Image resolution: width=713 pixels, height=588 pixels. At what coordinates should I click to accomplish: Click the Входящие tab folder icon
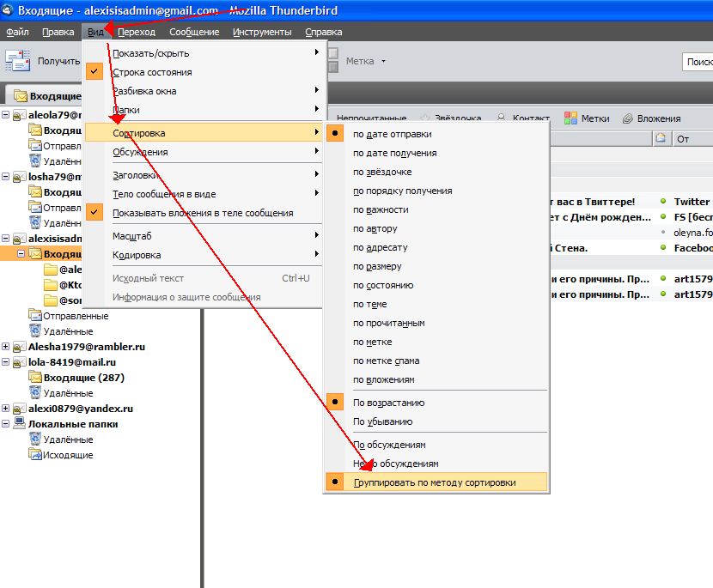pyautogui.click(x=21, y=96)
